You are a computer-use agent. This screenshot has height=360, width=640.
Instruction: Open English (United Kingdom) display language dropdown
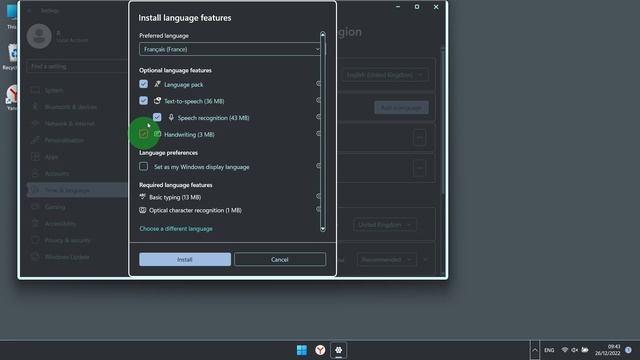[385, 75]
